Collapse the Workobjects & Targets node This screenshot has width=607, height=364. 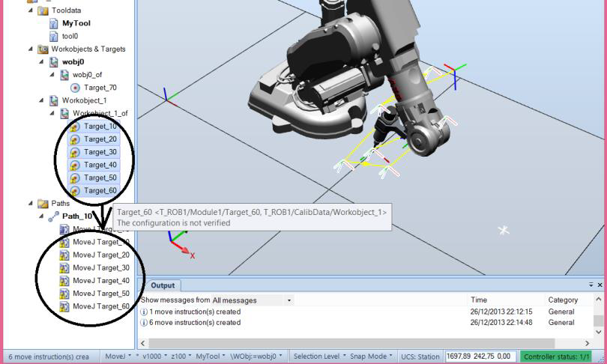[x=31, y=49]
